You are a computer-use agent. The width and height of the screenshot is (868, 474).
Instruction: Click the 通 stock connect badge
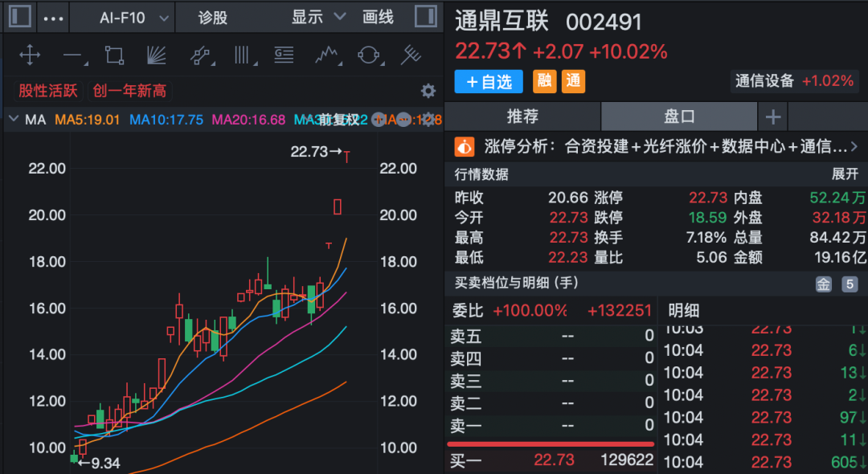pyautogui.click(x=574, y=81)
